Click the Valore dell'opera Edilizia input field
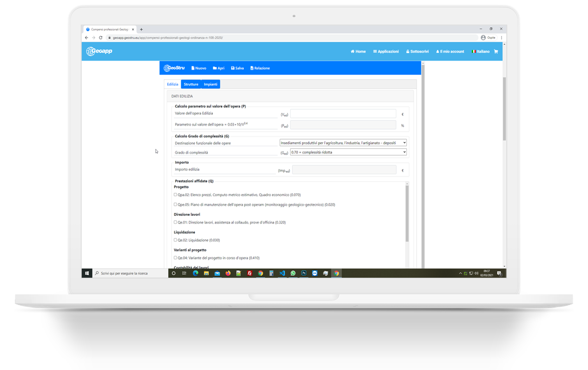Screen dimensions: 588x370 coord(343,114)
